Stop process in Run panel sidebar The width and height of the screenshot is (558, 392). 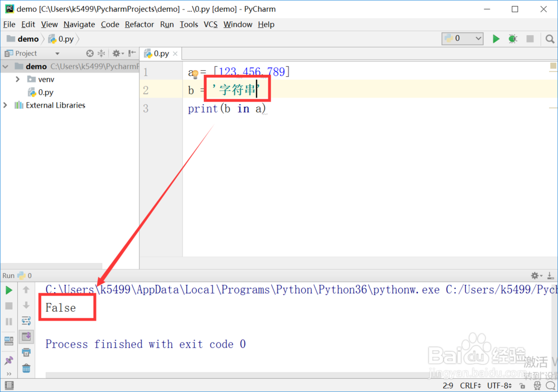pyautogui.click(x=9, y=306)
